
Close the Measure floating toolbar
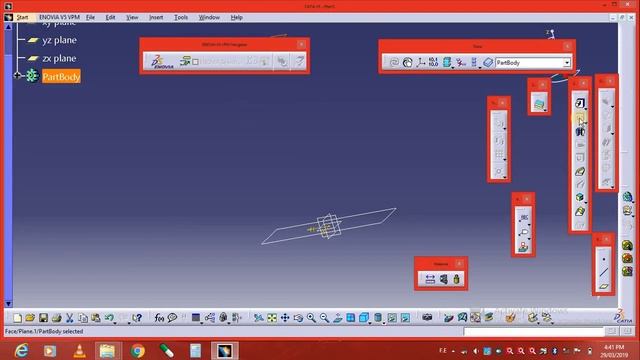[459, 263]
